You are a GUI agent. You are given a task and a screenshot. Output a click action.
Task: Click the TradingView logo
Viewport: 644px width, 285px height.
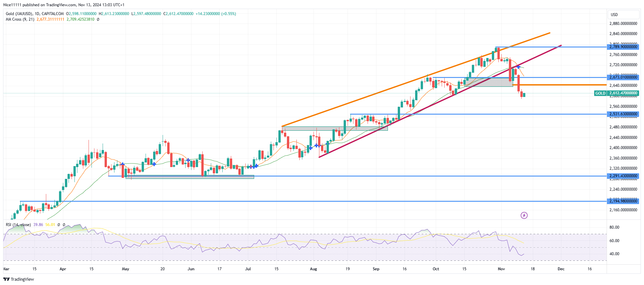coord(19,279)
